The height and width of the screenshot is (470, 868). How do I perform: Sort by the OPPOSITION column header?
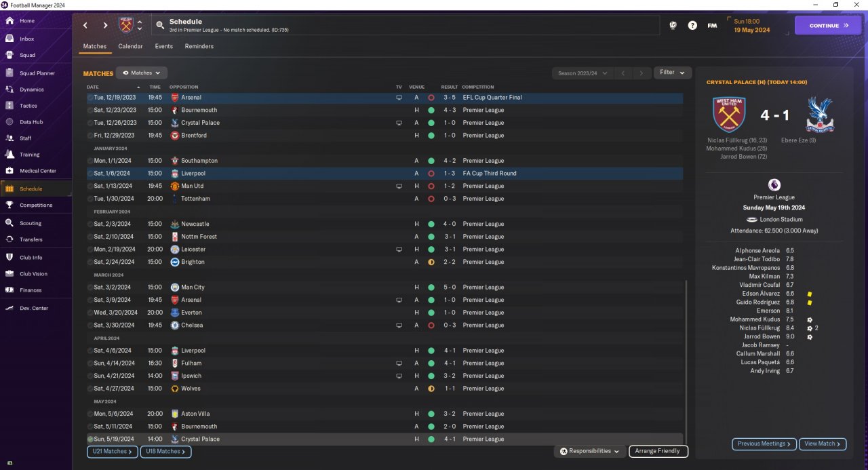click(184, 87)
